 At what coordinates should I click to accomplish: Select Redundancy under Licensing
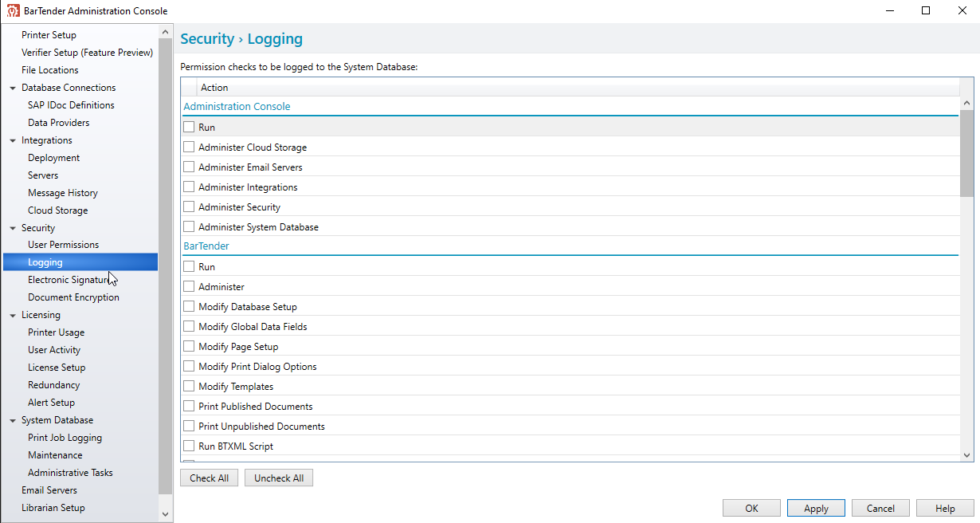tap(53, 385)
